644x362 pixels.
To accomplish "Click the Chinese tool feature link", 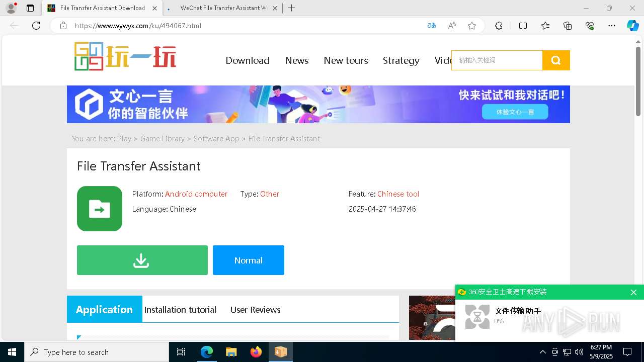I will pos(398,194).
